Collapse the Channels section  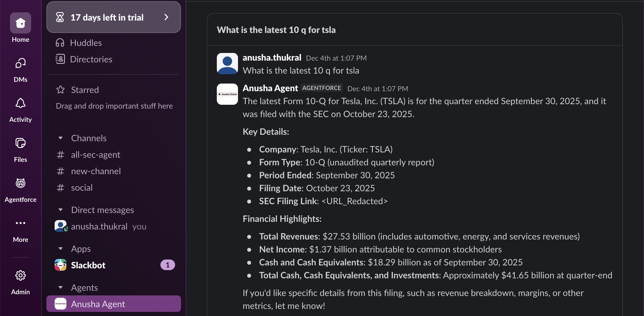tap(61, 138)
